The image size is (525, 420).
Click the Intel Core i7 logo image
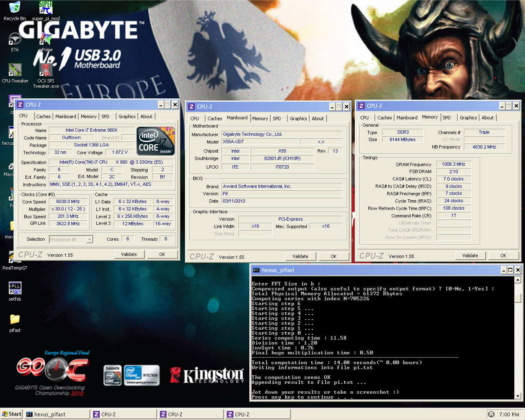155,141
